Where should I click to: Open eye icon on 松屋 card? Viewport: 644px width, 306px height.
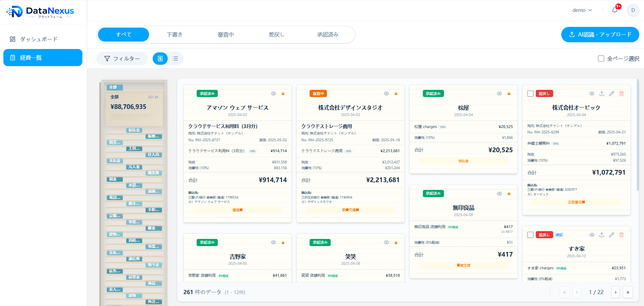click(x=499, y=94)
